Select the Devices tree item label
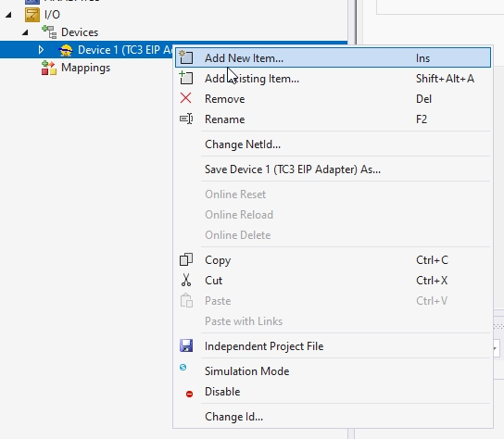This screenshot has width=504, height=439. point(80,32)
